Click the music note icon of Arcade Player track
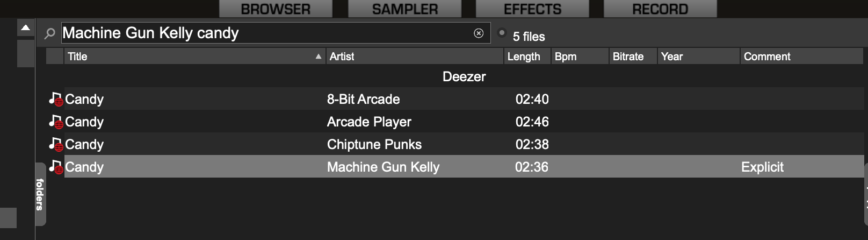The height and width of the screenshot is (240, 868). [x=56, y=122]
